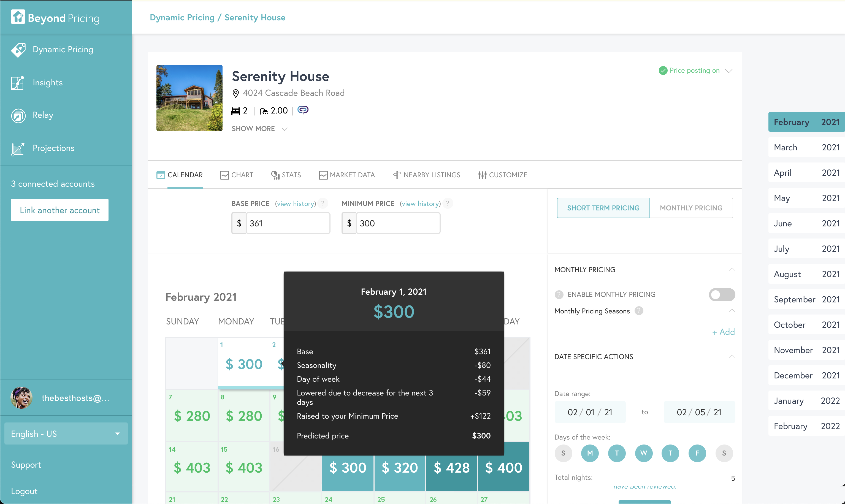Viewport: 845px width, 504px height.
Task: Collapse Date Specific Actions section chevron
Action: click(732, 356)
